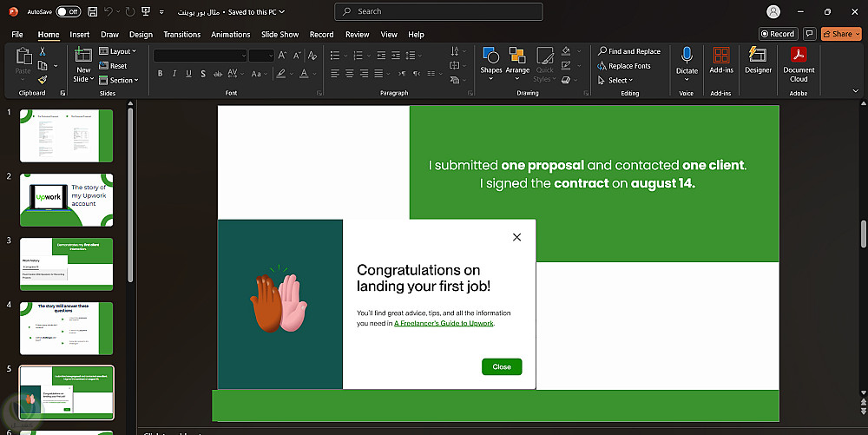Open the Font dialog launcher
868x435 pixels.
[x=319, y=93]
